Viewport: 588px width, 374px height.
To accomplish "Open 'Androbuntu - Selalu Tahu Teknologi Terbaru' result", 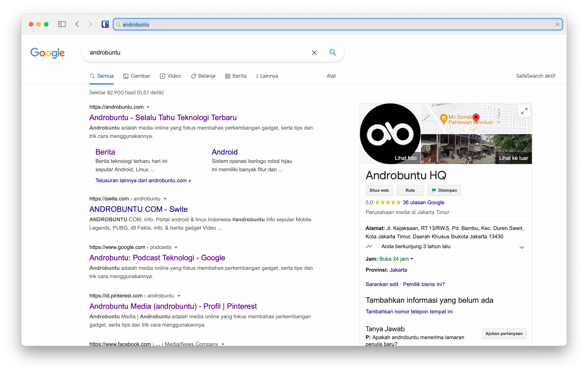I will click(x=163, y=117).
